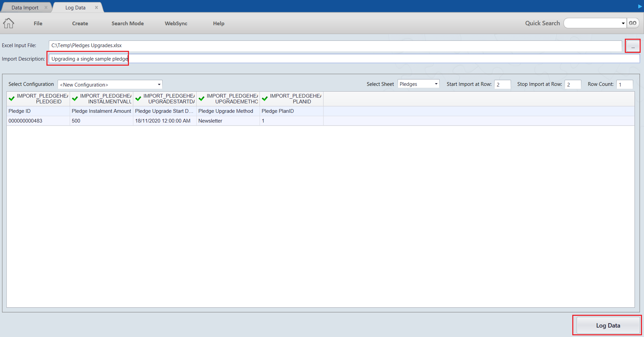Go to the Home icon
The image size is (644, 337).
pos(9,23)
